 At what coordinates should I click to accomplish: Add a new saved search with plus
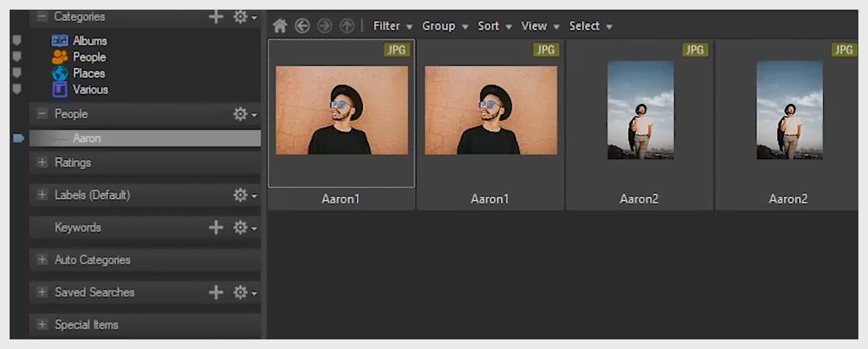click(216, 292)
